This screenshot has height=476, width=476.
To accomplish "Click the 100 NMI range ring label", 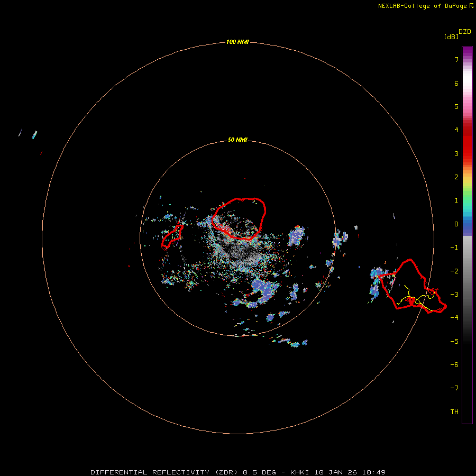I will (x=237, y=42).
